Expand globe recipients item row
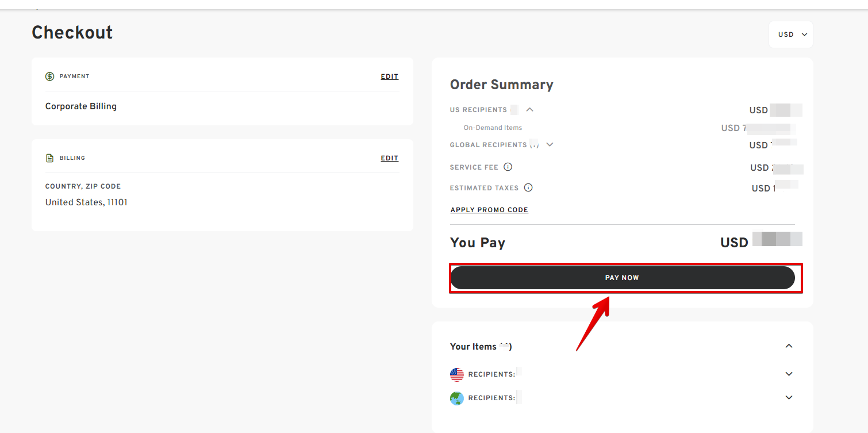Viewport: 868px width, 433px height. 789,398
